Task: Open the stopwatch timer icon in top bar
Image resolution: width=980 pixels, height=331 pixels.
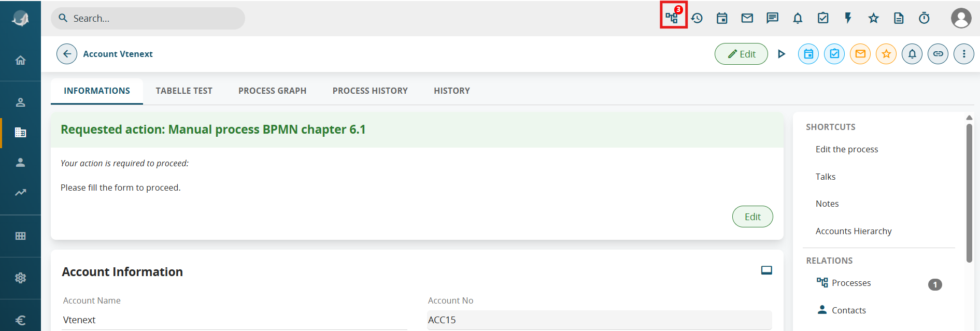Action: (924, 18)
